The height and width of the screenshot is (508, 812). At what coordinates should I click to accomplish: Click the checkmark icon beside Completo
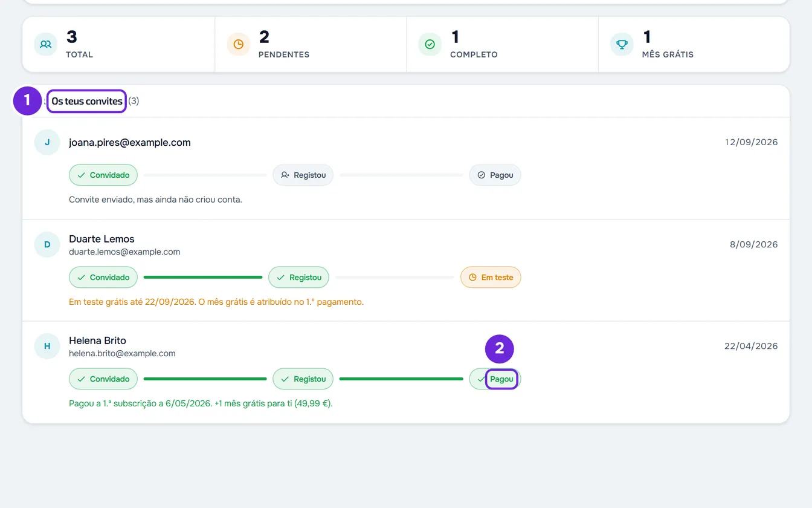point(430,44)
